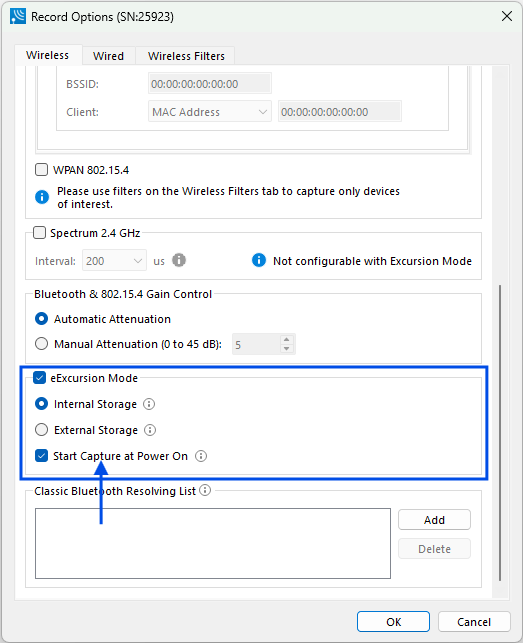Click the app icon in the title bar
The width and height of the screenshot is (523, 643).
18,16
